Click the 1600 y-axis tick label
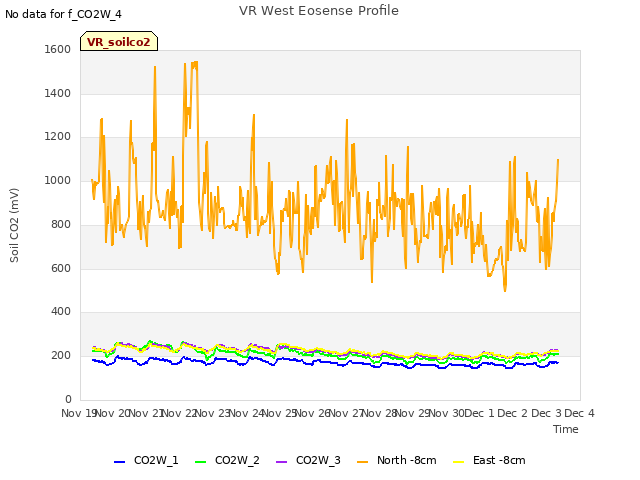640x480 pixels. click(58, 49)
